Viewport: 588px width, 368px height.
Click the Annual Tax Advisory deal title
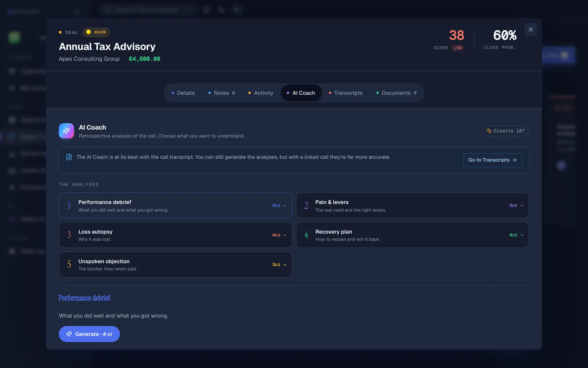[x=107, y=46]
